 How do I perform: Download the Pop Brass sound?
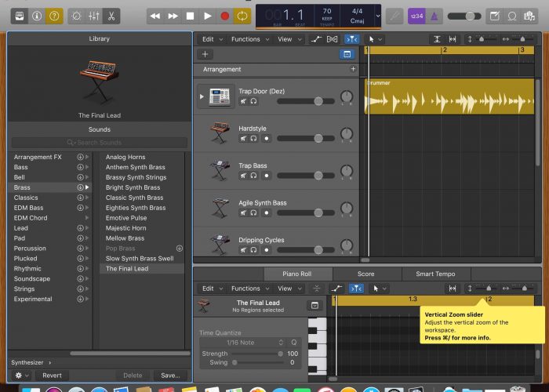(x=180, y=249)
